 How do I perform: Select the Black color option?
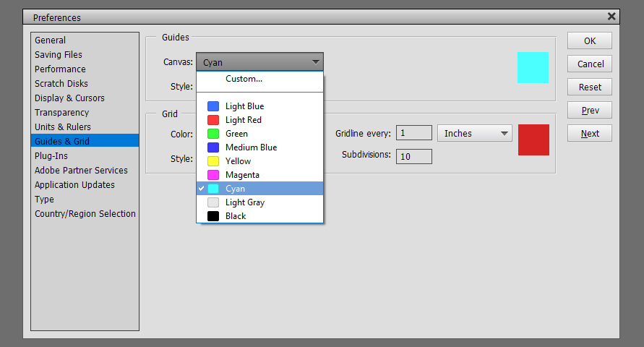click(x=260, y=216)
